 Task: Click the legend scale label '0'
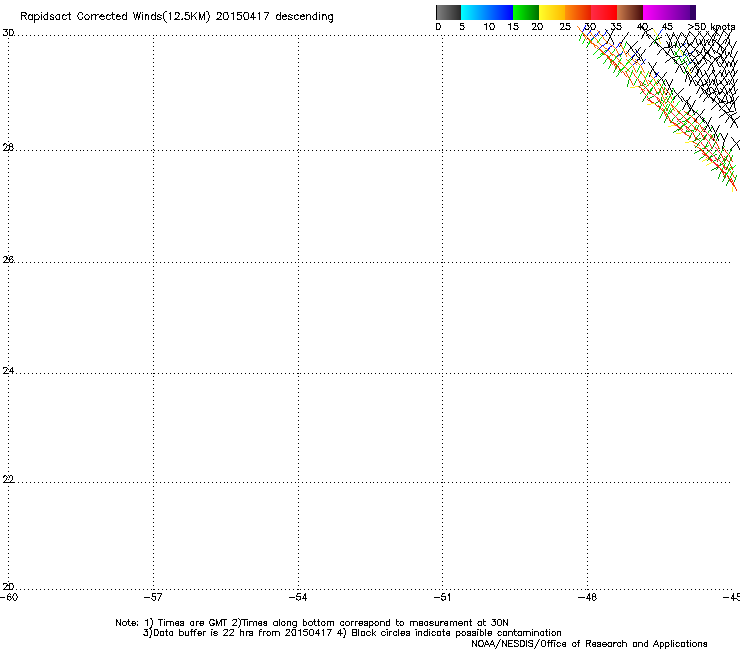(x=438, y=27)
